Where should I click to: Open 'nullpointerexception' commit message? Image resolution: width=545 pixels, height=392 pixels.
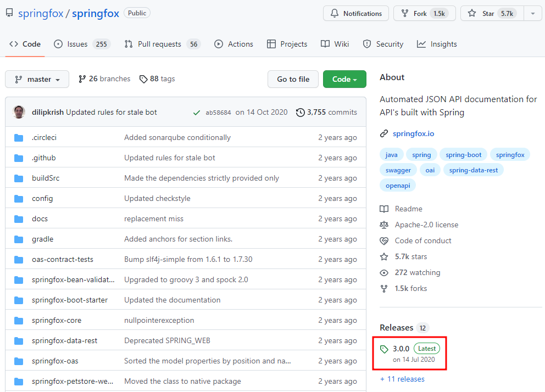(159, 320)
